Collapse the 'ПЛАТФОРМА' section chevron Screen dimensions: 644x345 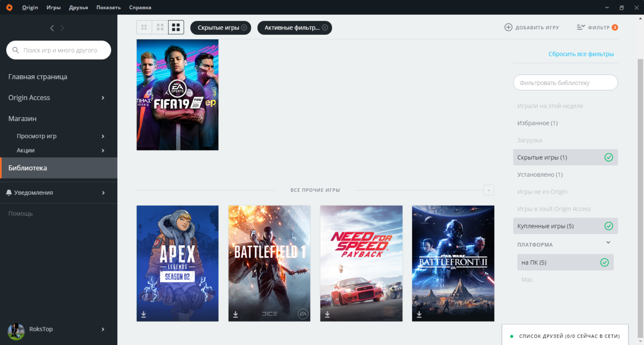point(608,243)
